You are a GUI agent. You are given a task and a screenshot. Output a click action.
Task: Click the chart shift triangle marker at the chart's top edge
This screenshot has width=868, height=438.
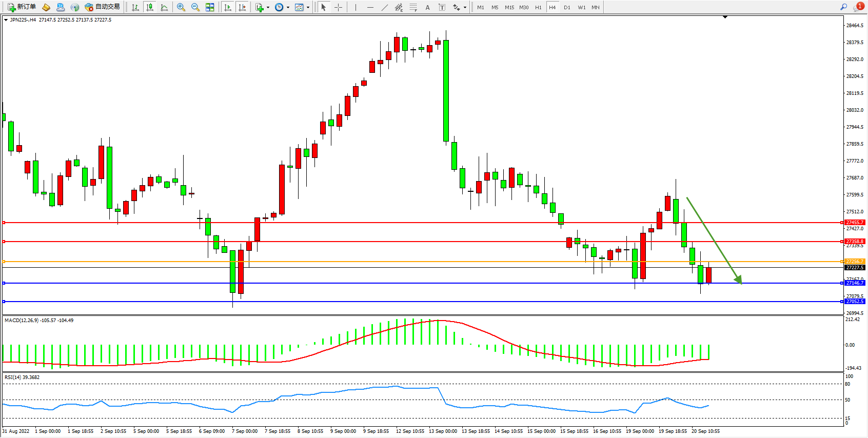pyautogui.click(x=725, y=17)
